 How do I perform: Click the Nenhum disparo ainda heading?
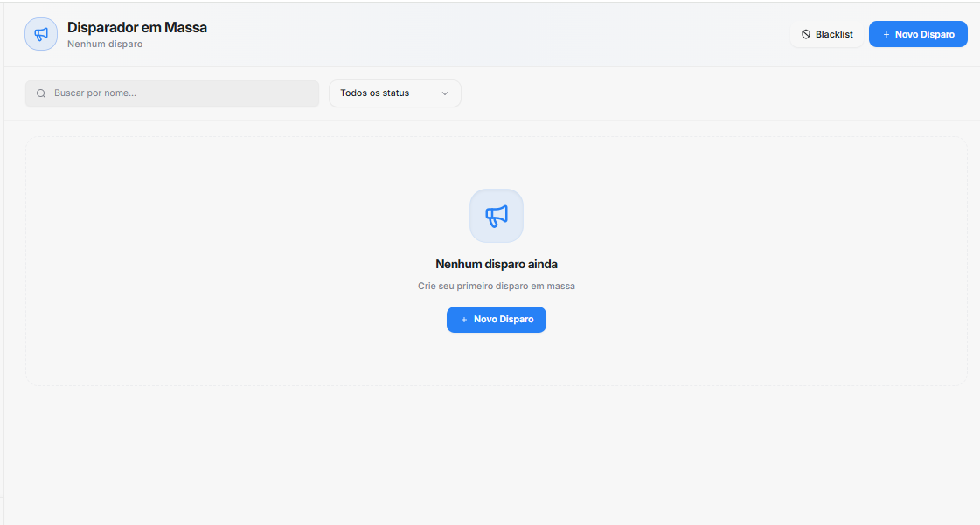coord(497,264)
